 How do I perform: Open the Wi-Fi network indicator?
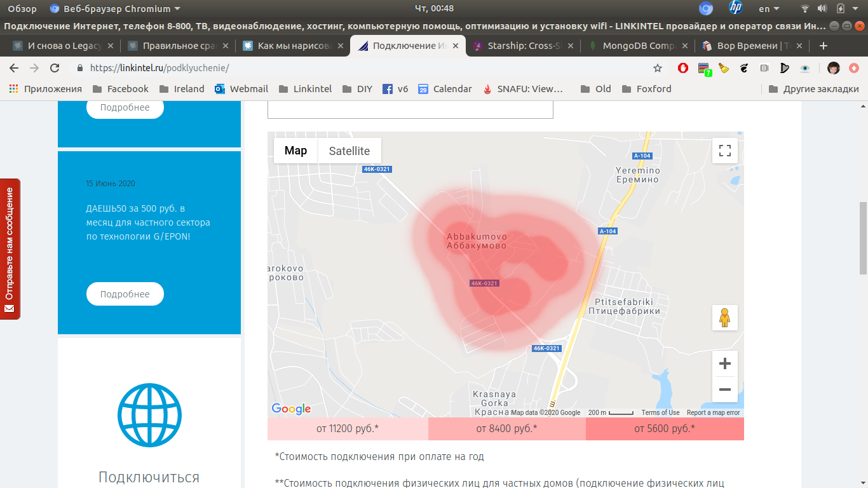(x=805, y=8)
